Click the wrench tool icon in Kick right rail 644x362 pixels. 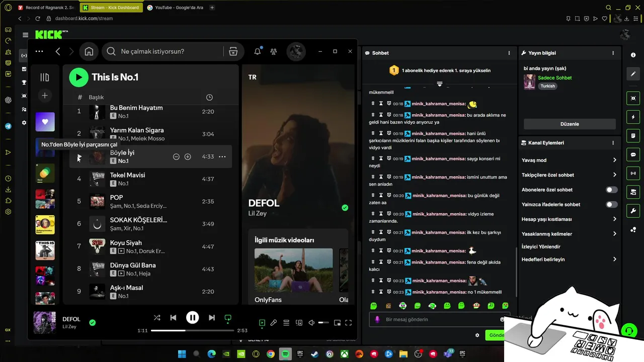click(633, 211)
